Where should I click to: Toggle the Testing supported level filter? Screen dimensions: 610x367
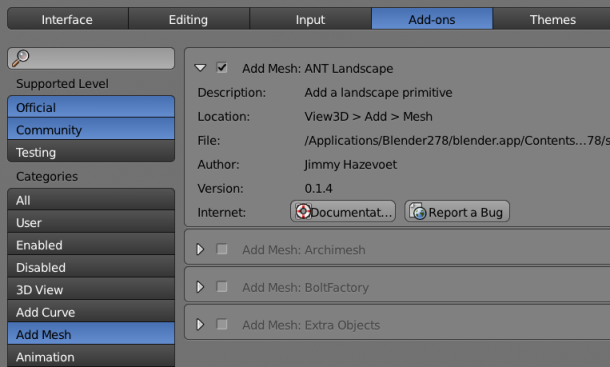tap(91, 152)
